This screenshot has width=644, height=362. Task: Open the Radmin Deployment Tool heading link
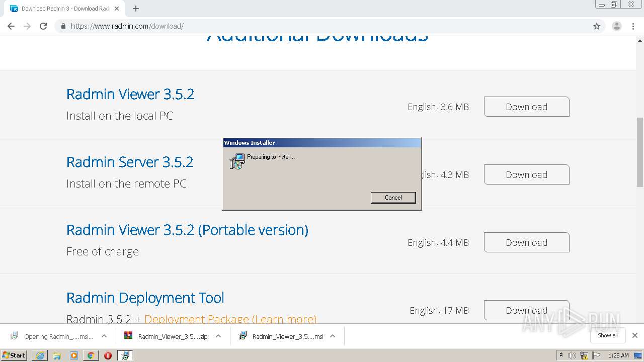145,298
